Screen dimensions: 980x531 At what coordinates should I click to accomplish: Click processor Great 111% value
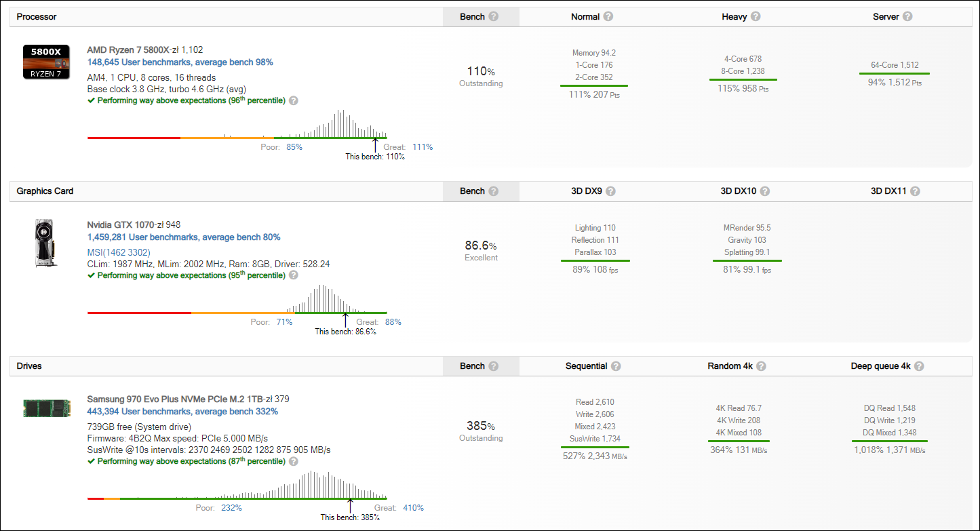[x=423, y=147]
